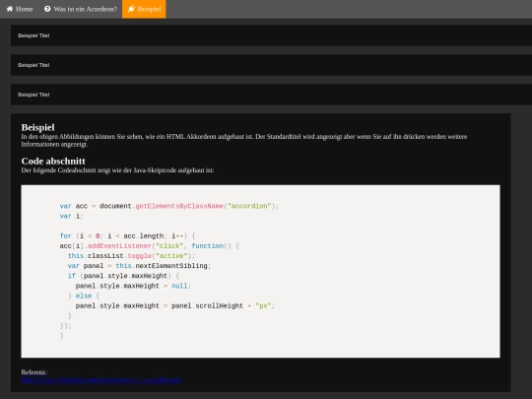532x399 pixels.
Task: Click the 'Beispiel' heading
Action: tap(38, 127)
